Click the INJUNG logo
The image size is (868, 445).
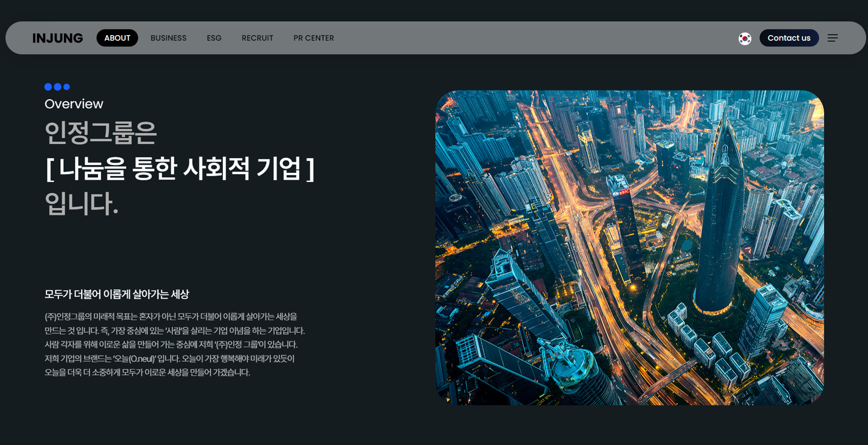coord(58,38)
